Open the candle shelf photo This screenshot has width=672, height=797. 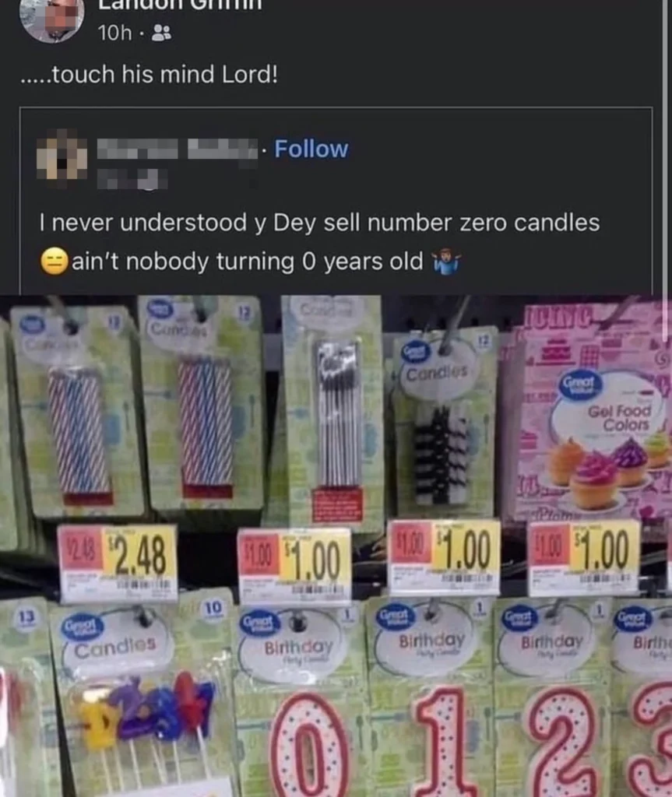[336, 546]
